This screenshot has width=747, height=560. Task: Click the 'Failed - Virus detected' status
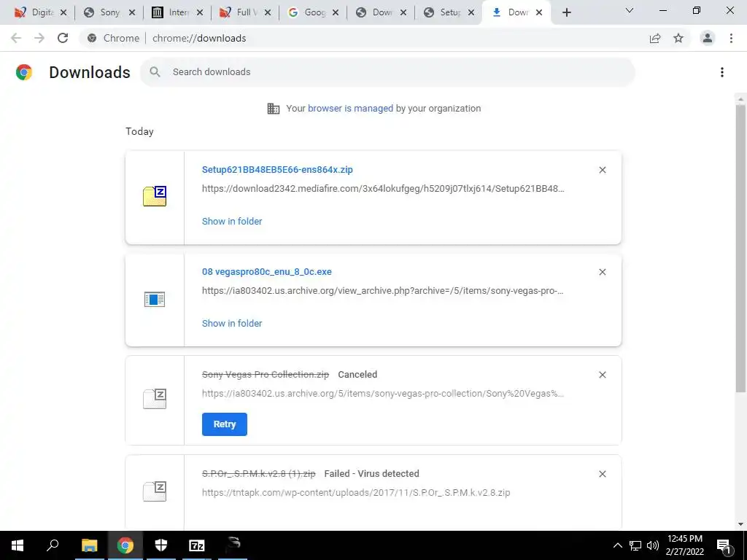(371, 474)
